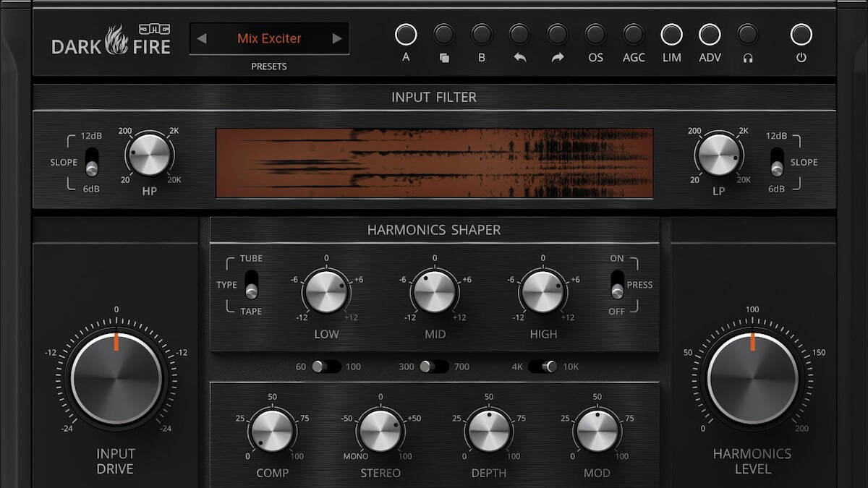Go to the previous preset with left arrow
This screenshot has height=488, width=868.
tap(202, 38)
